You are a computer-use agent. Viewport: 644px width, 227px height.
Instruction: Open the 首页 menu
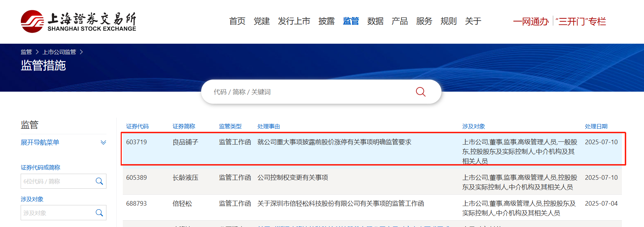[237, 21]
